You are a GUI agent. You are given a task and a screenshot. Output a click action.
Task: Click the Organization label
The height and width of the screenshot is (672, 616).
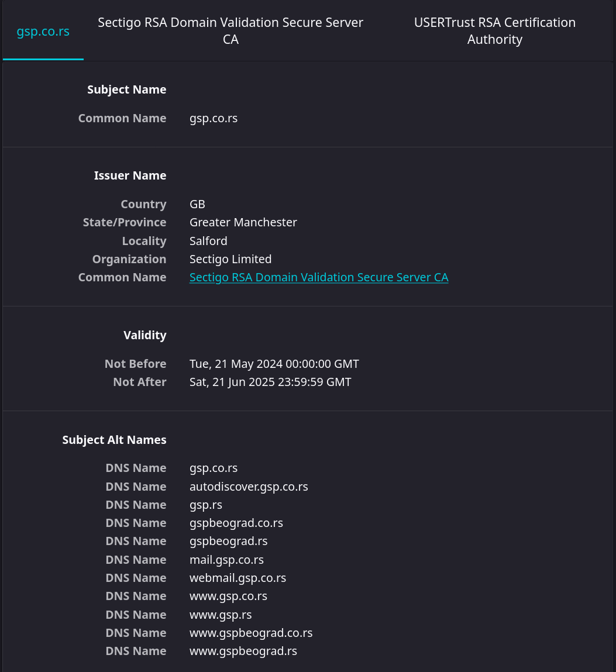click(x=129, y=259)
